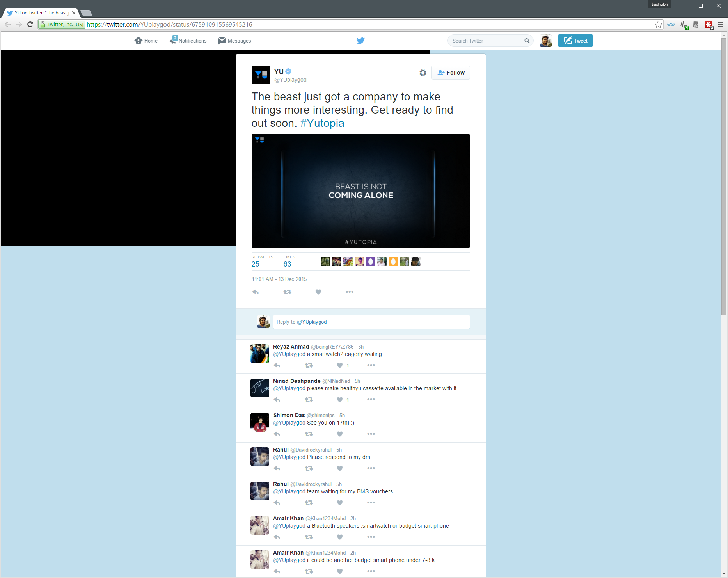Image resolution: width=728 pixels, height=578 pixels.
Task: Click the Reply to @YUplaygod input field
Action: tap(371, 322)
